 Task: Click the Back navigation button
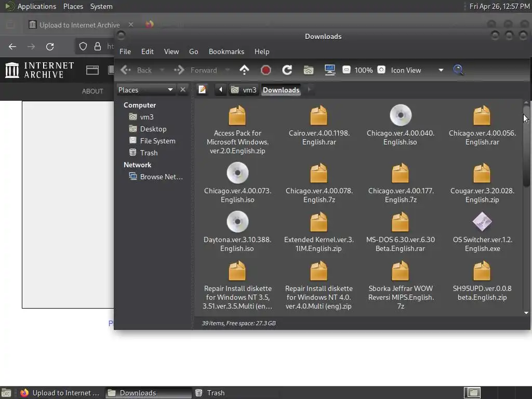pyautogui.click(x=137, y=70)
